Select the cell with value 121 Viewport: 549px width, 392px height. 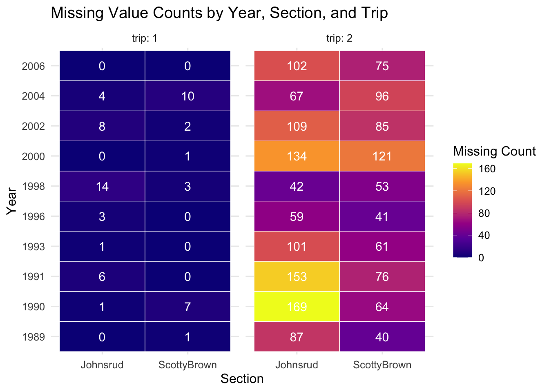(382, 156)
